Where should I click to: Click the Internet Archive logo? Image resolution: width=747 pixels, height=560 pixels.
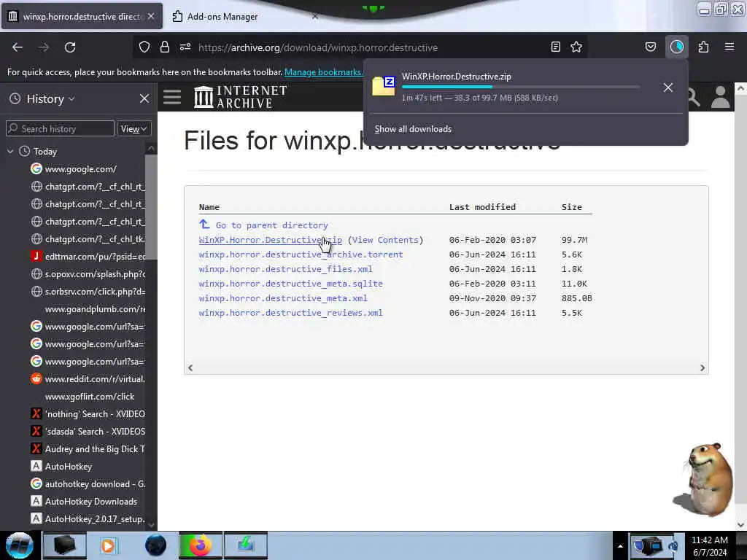[x=241, y=97]
